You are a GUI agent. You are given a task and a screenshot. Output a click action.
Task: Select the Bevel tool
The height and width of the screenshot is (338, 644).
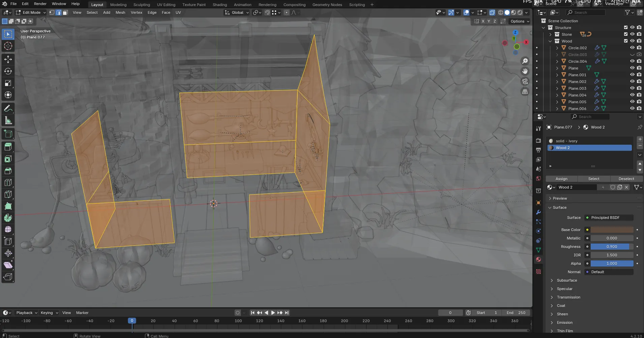(8, 170)
